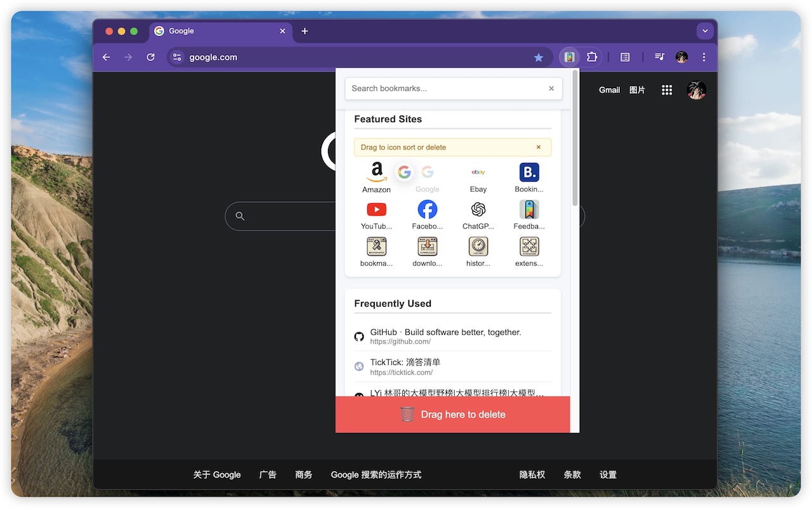Go back to previous page
Screen dimensions: 812x508
pos(106,57)
